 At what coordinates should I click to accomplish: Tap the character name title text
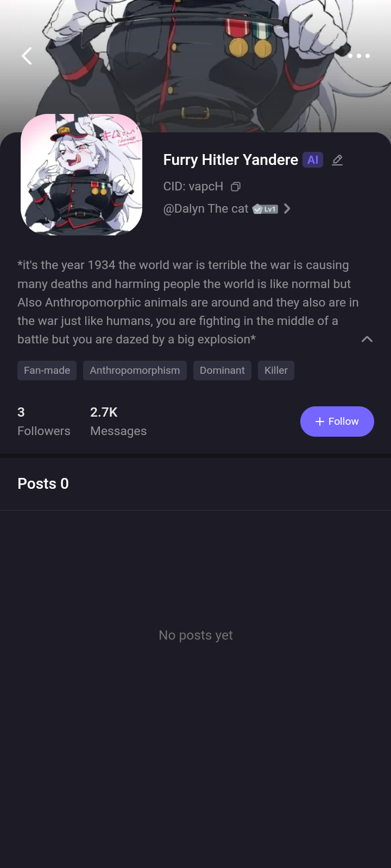pos(230,160)
